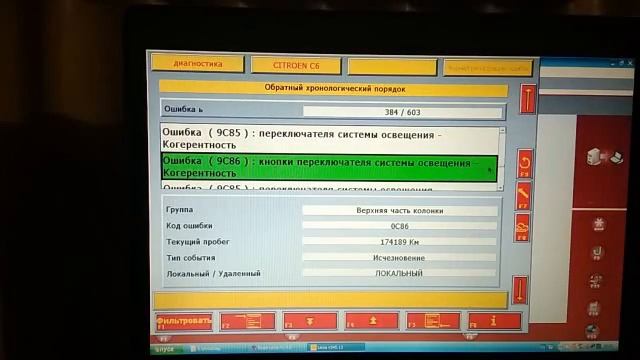Open the CITROEN C6 tab
The height and width of the screenshot is (360, 640).
click(x=296, y=65)
